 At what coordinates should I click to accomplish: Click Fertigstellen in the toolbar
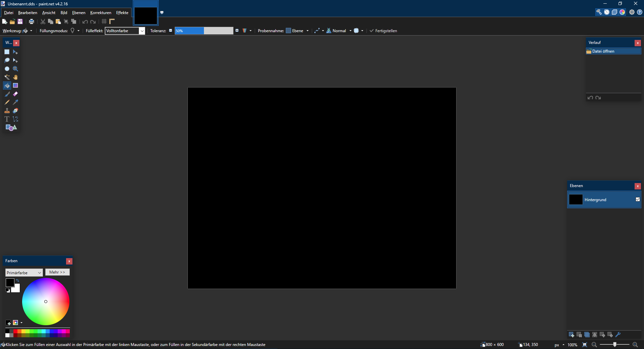pyautogui.click(x=383, y=31)
